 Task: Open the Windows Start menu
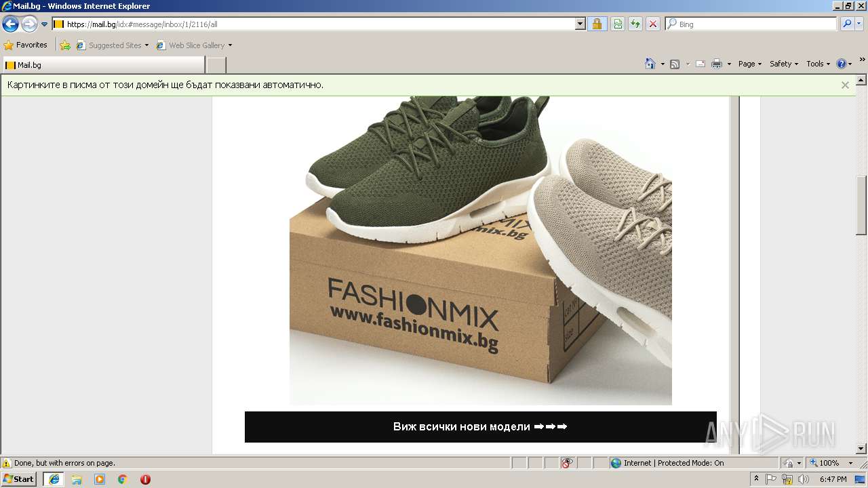(x=19, y=479)
